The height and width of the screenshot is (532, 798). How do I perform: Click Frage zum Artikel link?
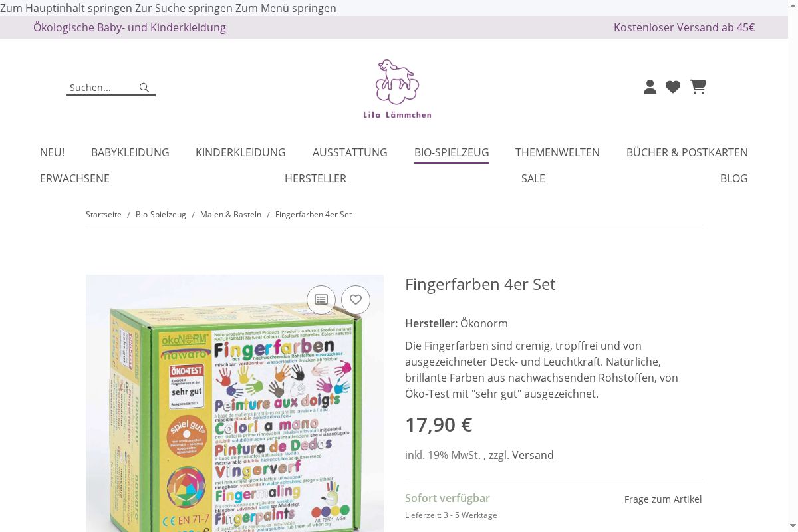pyautogui.click(x=663, y=499)
